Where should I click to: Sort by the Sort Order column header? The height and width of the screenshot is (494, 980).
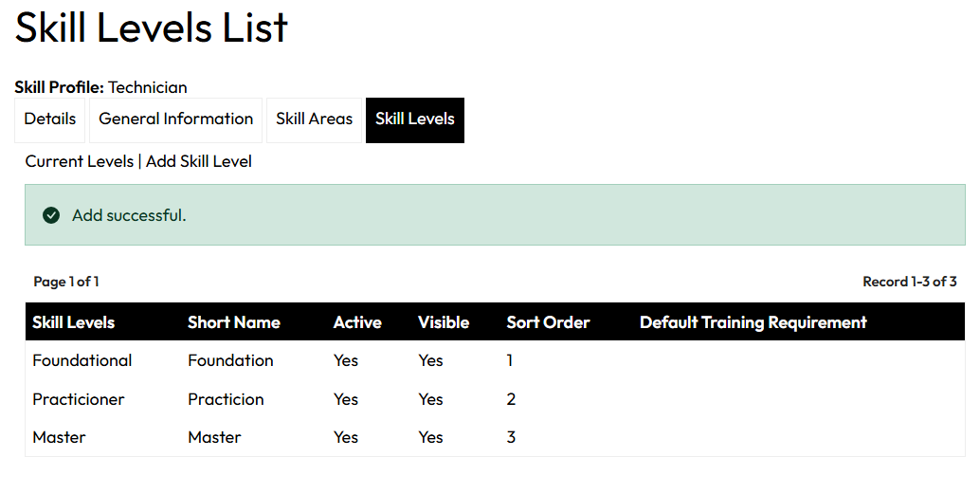[548, 322]
